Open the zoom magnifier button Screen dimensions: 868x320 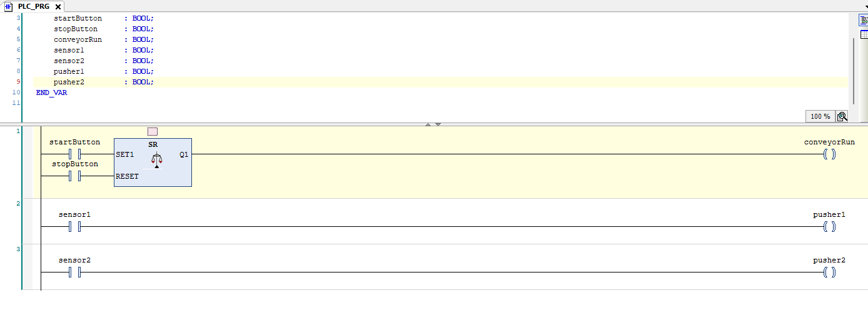[x=842, y=116]
